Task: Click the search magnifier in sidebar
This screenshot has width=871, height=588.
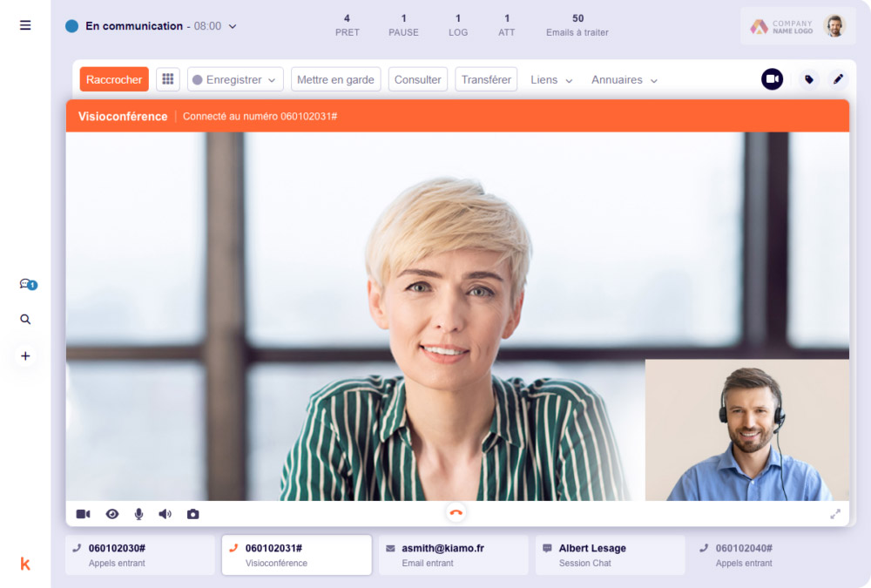Action: (x=25, y=320)
